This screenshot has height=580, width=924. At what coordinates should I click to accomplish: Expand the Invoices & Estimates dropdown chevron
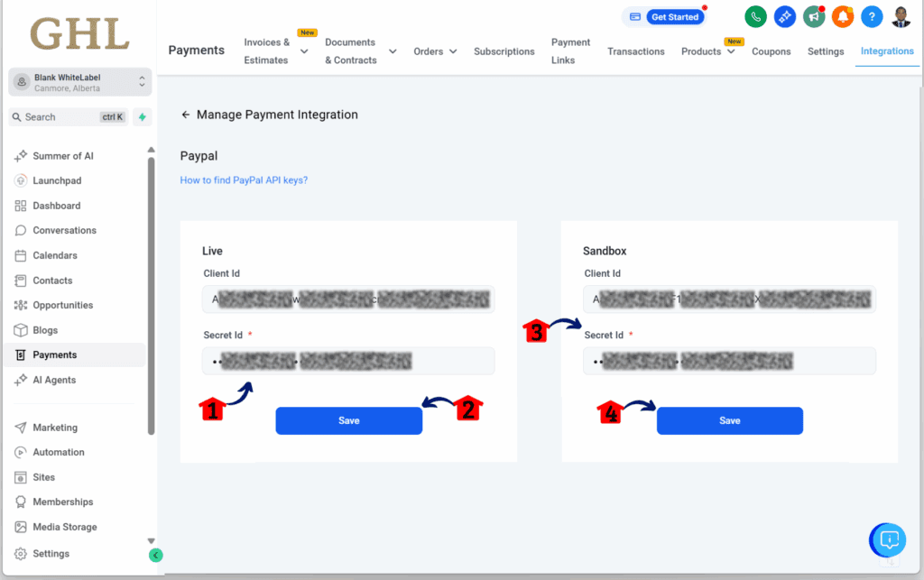click(x=304, y=51)
